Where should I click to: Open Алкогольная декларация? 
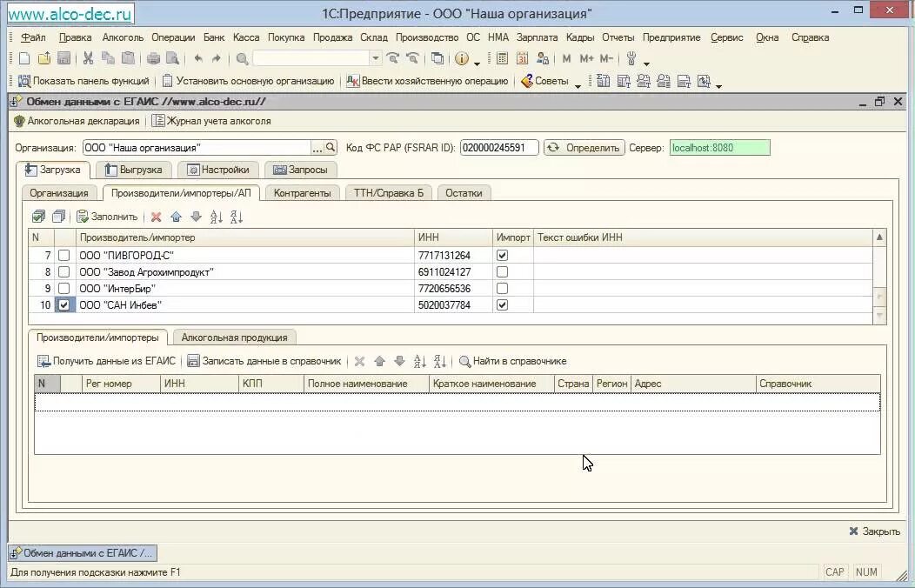pyautogui.click(x=77, y=121)
